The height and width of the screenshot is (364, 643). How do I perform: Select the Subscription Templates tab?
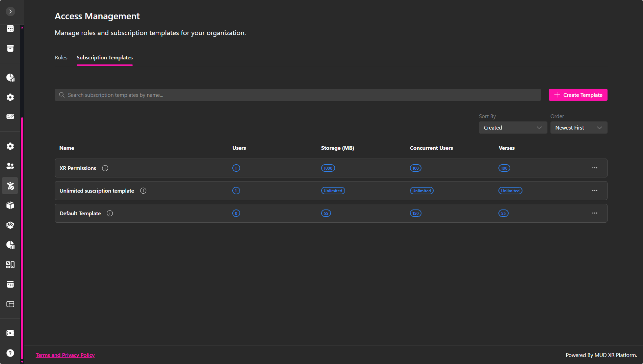[105, 58]
